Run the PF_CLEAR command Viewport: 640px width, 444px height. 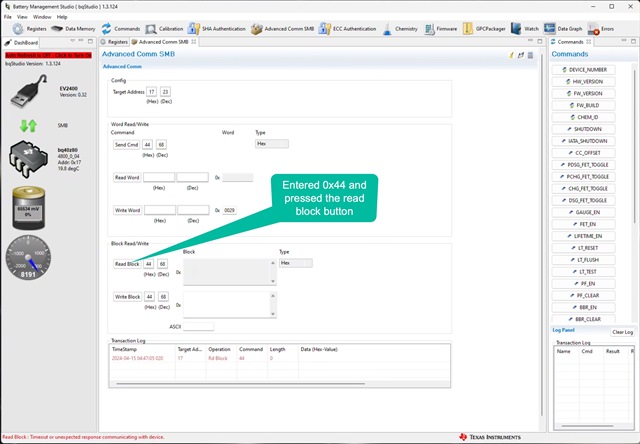tap(584, 295)
